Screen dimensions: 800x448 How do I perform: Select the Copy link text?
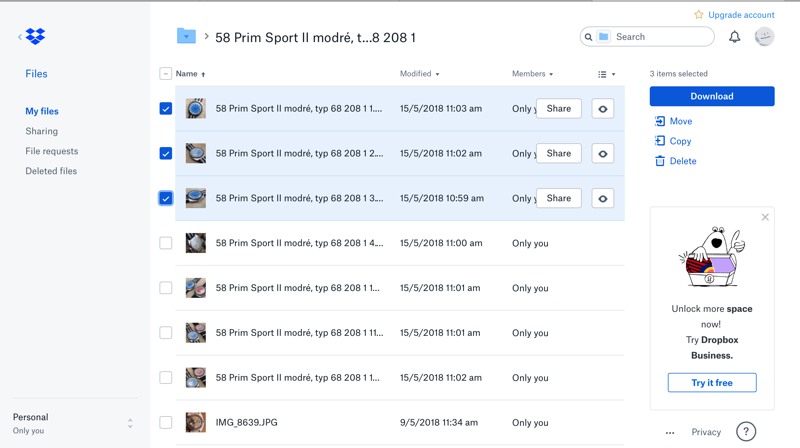click(x=680, y=141)
